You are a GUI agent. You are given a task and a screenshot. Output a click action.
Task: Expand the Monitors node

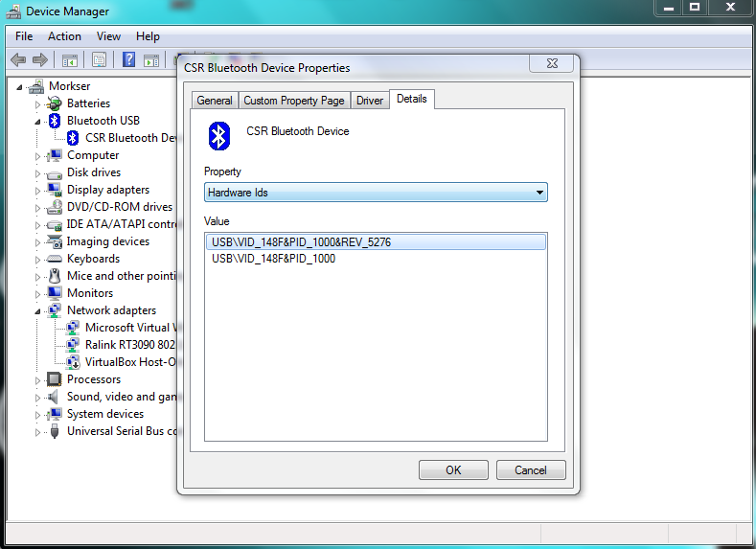click(37, 294)
